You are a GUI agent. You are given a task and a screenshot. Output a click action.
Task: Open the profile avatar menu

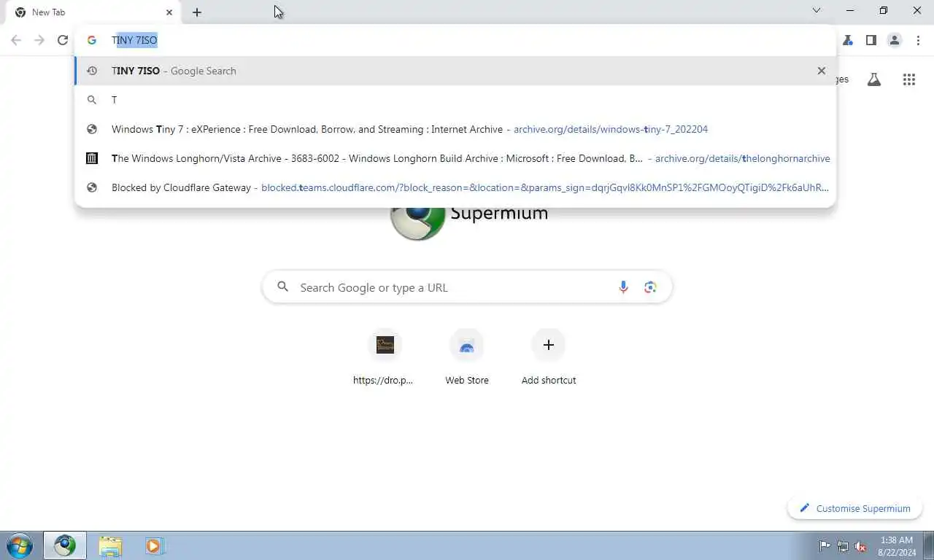(x=895, y=40)
